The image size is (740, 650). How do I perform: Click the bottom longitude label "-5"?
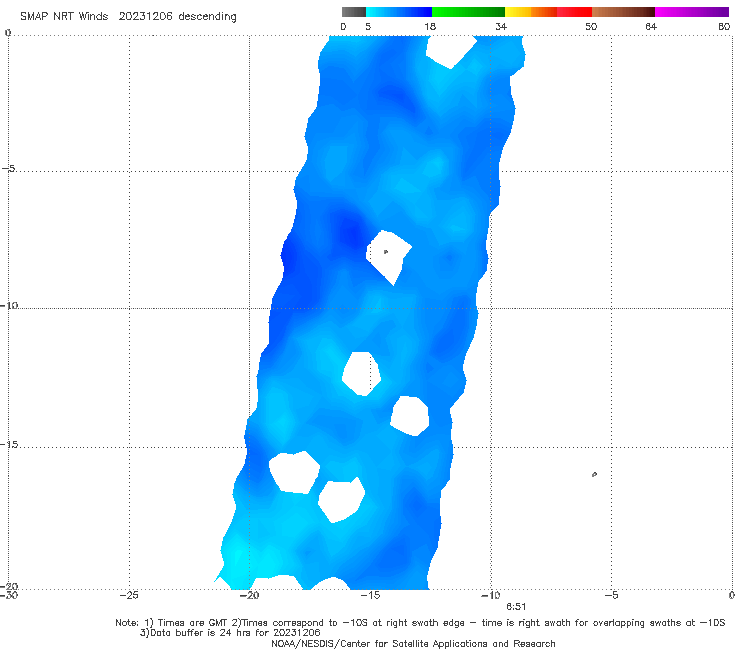click(611, 595)
